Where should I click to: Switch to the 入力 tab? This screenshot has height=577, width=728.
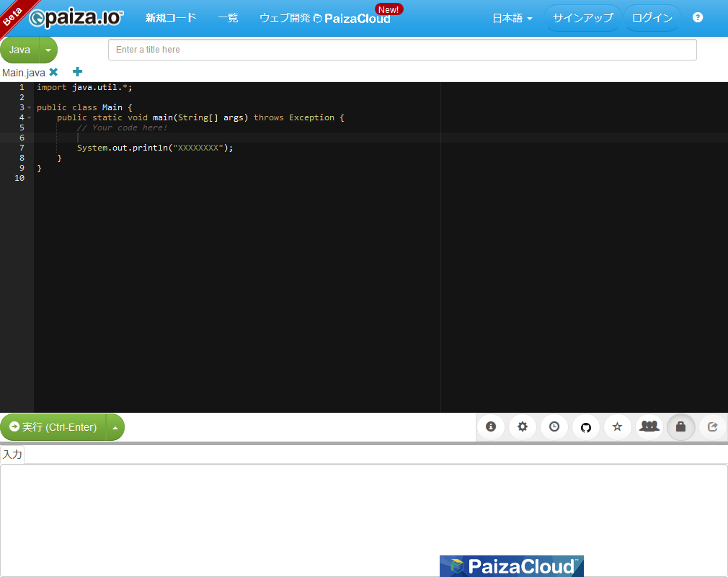click(x=12, y=455)
